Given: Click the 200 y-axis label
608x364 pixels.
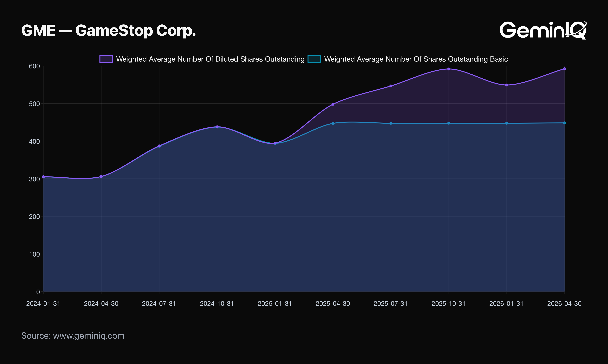Looking at the screenshot, I should pos(34,217).
